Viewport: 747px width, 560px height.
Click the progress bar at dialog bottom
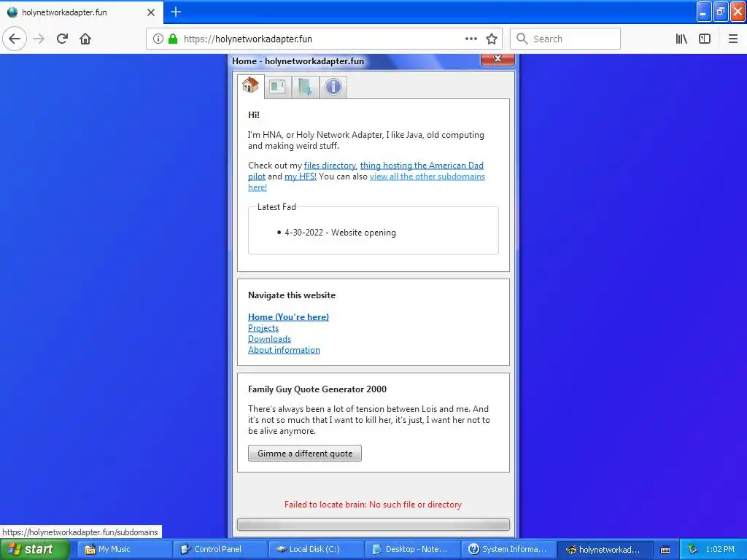click(x=373, y=524)
